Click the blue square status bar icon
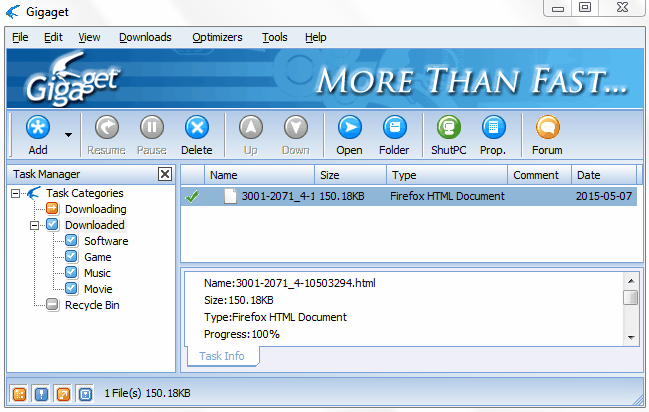 pos(85,394)
